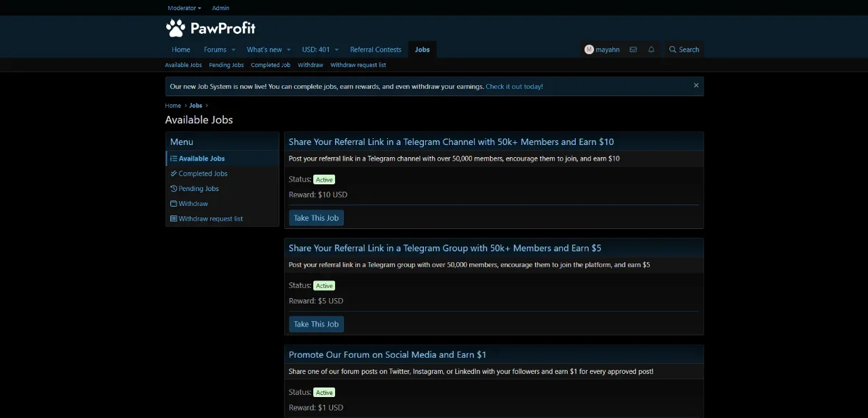Go to the Home navigation tab

click(x=180, y=49)
